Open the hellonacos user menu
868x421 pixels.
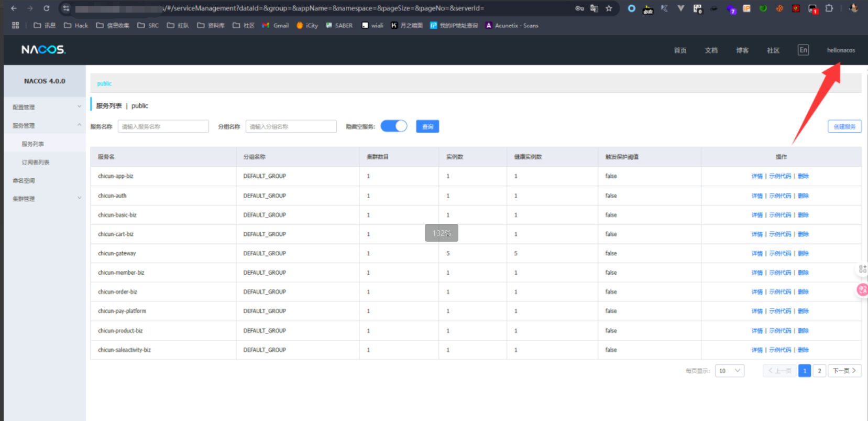(x=841, y=50)
